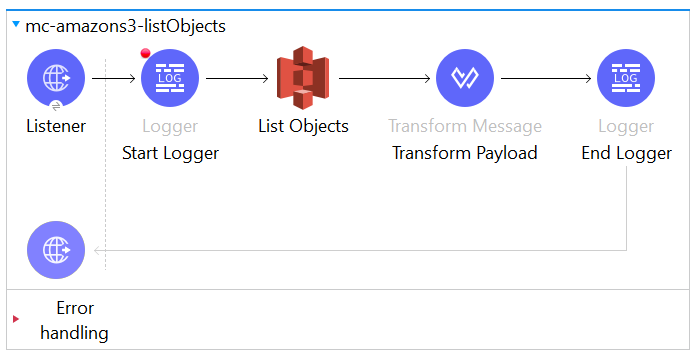Click the mc-amazons3-listObjects flow title
The image size is (699, 361).
(125, 26)
